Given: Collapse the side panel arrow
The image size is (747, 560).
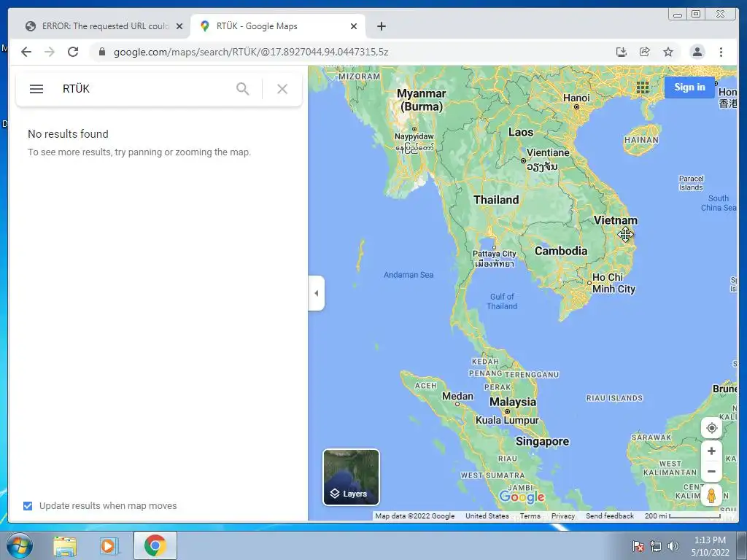Looking at the screenshot, I should 317,293.
